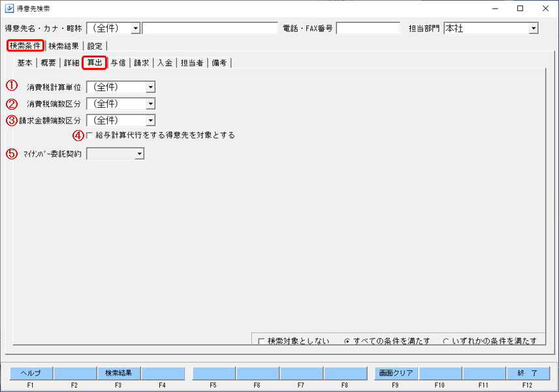Select the 詳細 sub-tab
This screenshot has width=559, height=392.
point(71,63)
